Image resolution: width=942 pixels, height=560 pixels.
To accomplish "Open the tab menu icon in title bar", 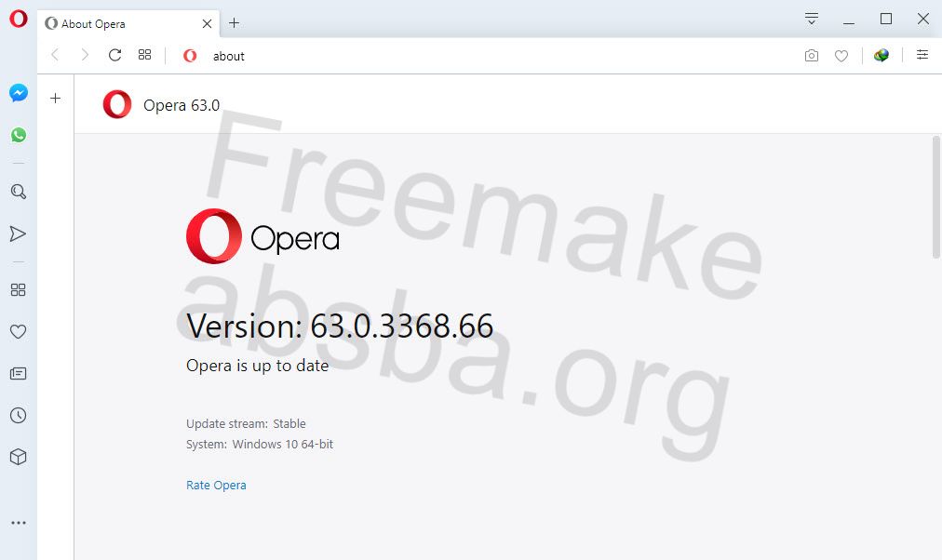I will click(812, 19).
